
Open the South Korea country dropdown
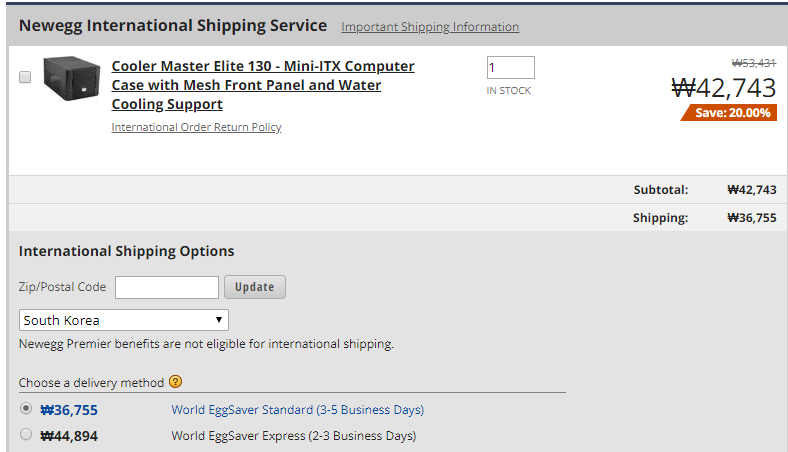click(124, 320)
